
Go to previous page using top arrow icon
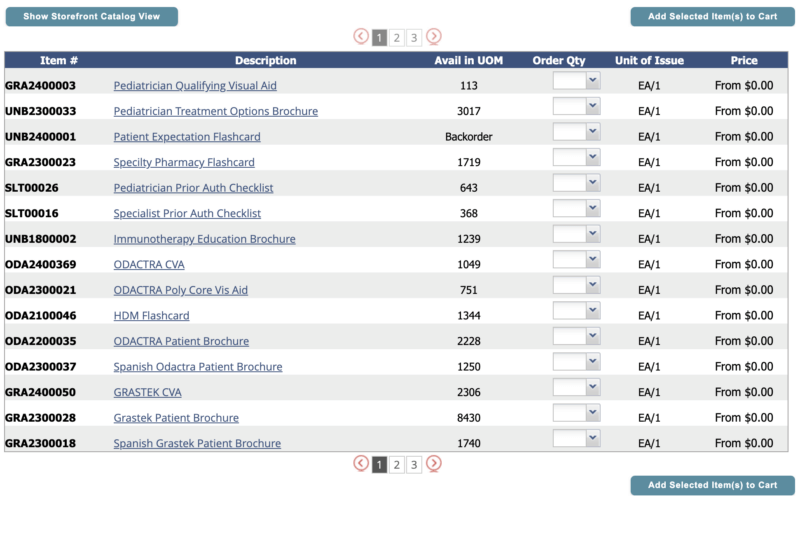coord(361,36)
